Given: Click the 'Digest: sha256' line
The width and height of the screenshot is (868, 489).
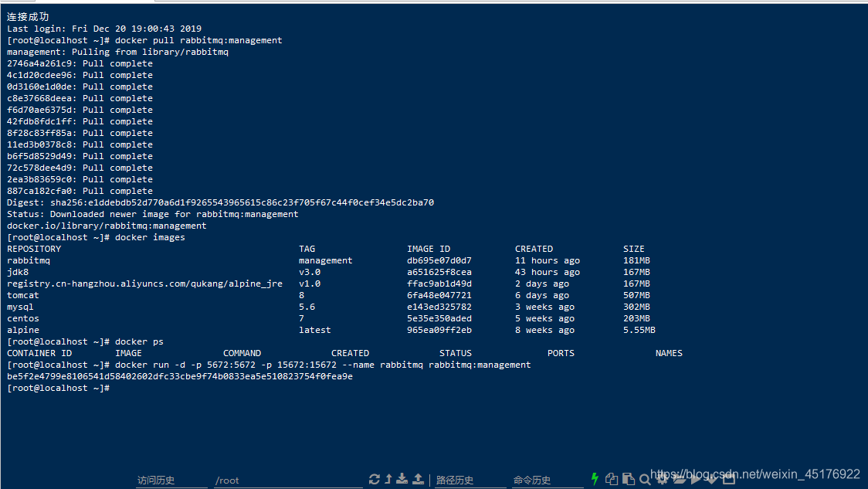Looking at the screenshot, I should click(220, 202).
